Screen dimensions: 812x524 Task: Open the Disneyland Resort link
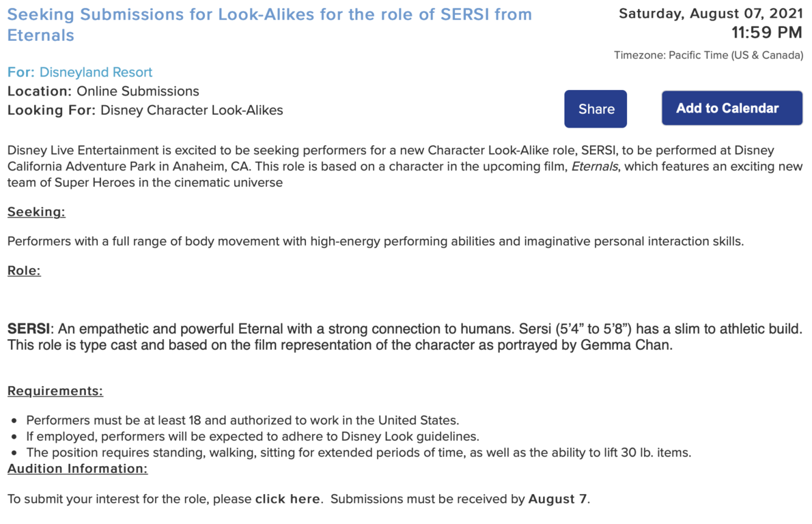96,72
